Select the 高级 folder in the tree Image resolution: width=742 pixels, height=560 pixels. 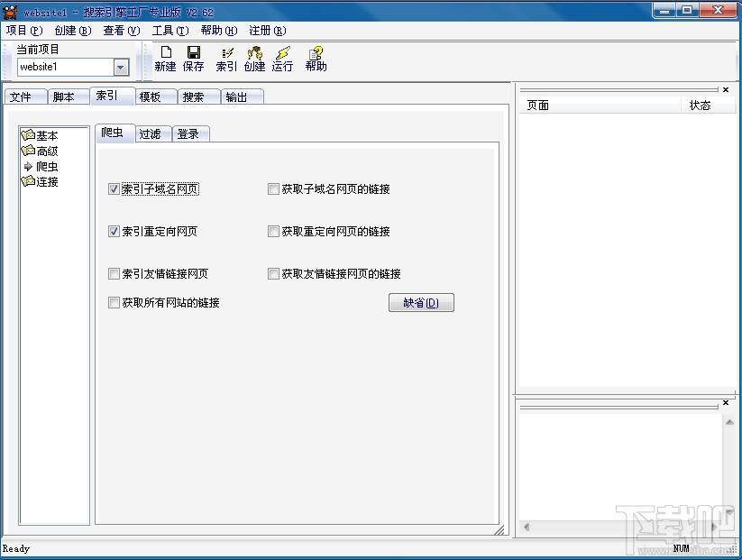click(x=41, y=151)
